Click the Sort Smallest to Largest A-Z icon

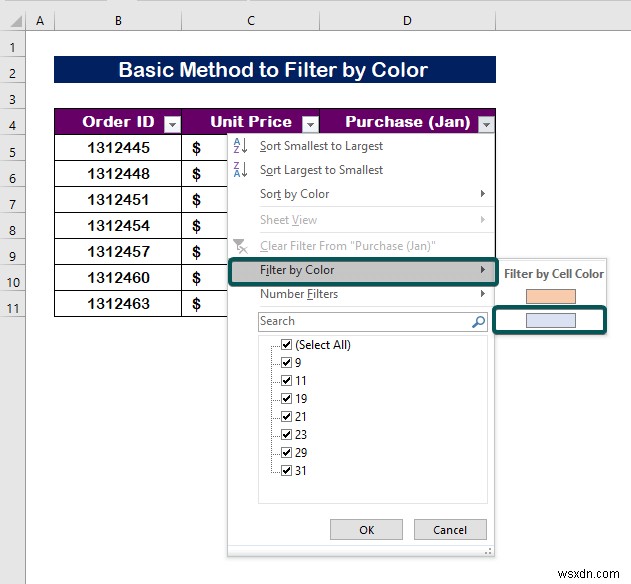click(240, 146)
